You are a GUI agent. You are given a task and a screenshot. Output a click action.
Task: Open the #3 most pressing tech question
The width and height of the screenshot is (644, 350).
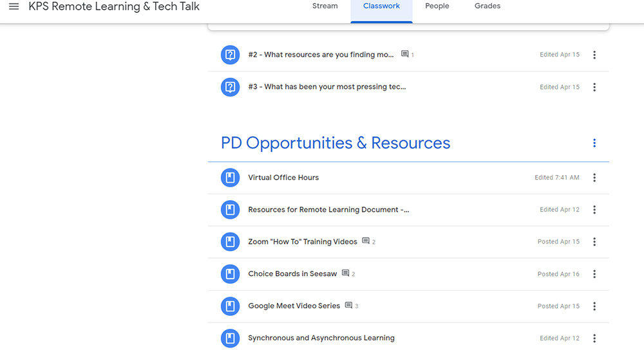[327, 87]
